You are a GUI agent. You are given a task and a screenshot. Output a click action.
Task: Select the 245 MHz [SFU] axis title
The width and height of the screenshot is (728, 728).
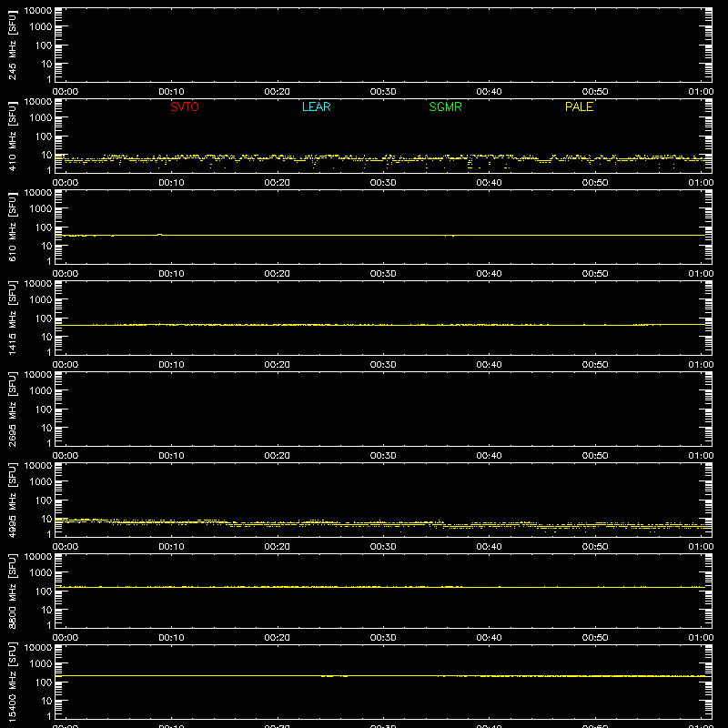(x=12, y=45)
